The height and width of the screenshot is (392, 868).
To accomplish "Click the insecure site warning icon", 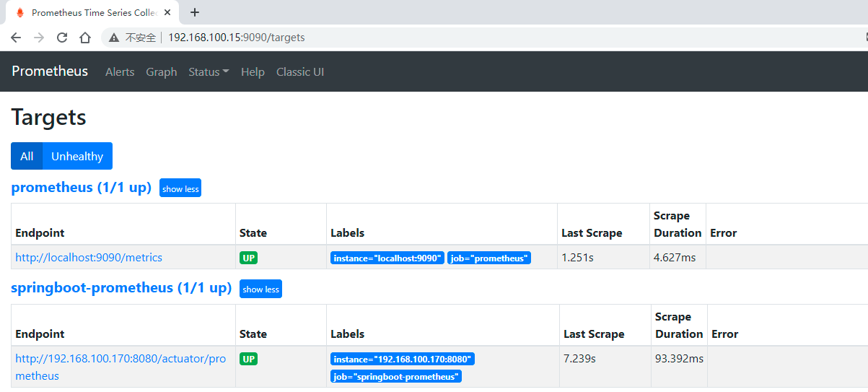I will pyautogui.click(x=114, y=38).
